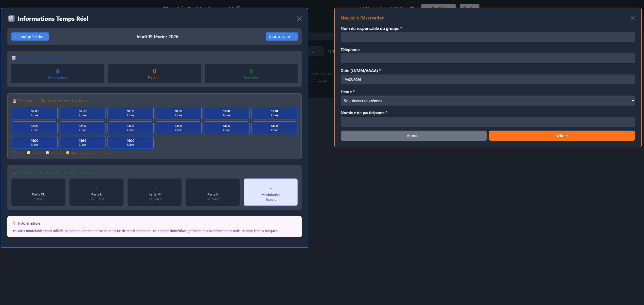Open the Sélectionner un créneau dropdown

[x=487, y=100]
